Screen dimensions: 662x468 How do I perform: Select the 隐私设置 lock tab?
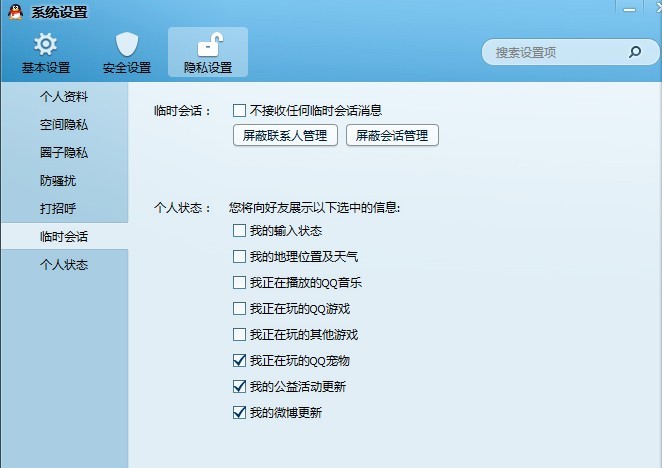coord(208,52)
